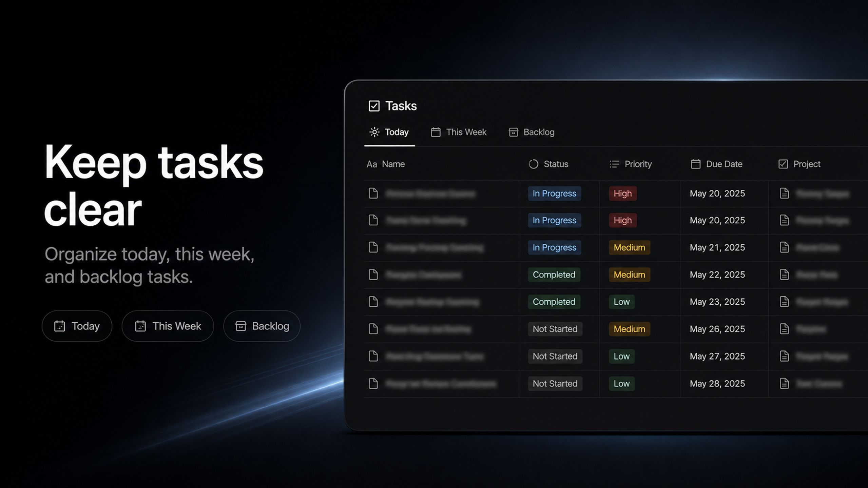
Task: Click the Low priority in the May 28 row
Action: [x=621, y=383]
